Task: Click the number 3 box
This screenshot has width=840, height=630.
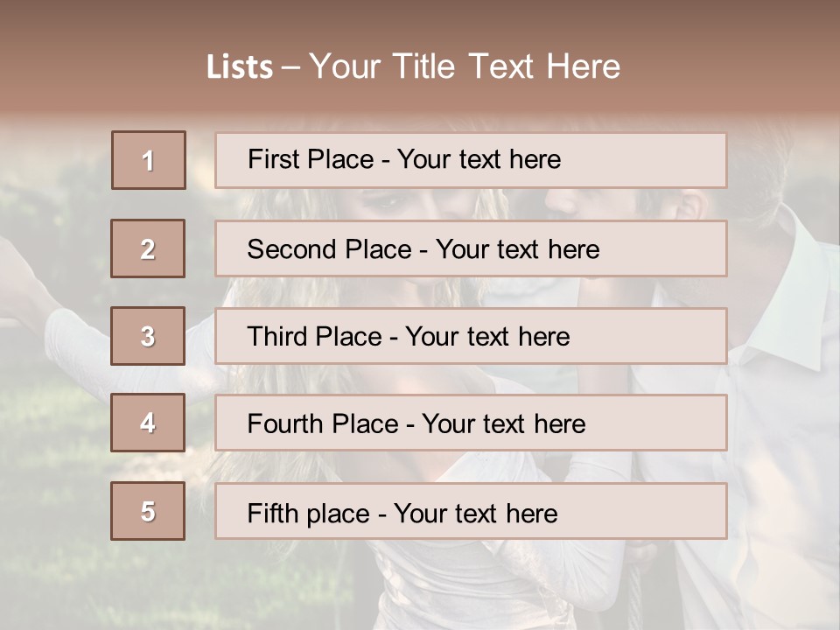Action: click(x=148, y=336)
